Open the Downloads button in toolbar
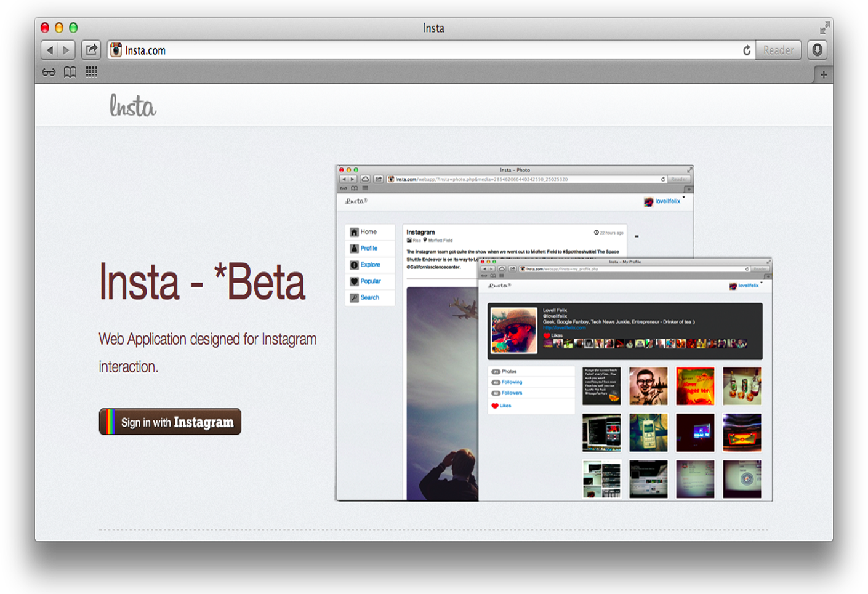Image resolution: width=868 pixels, height=594 pixels. click(x=818, y=50)
